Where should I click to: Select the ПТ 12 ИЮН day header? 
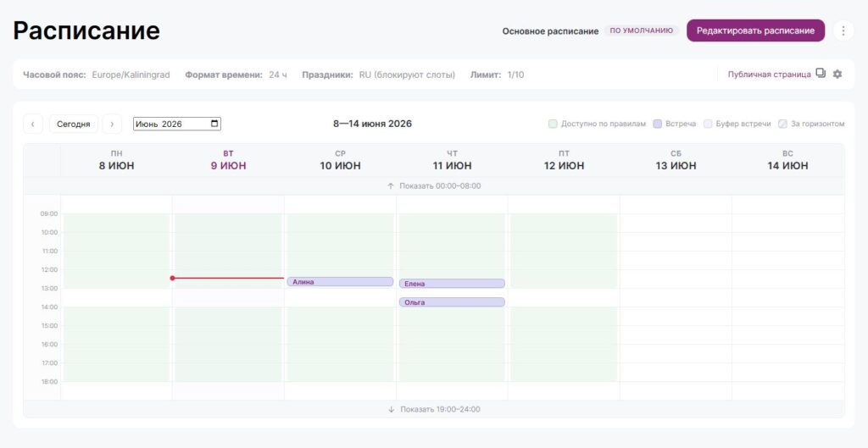pos(564,160)
